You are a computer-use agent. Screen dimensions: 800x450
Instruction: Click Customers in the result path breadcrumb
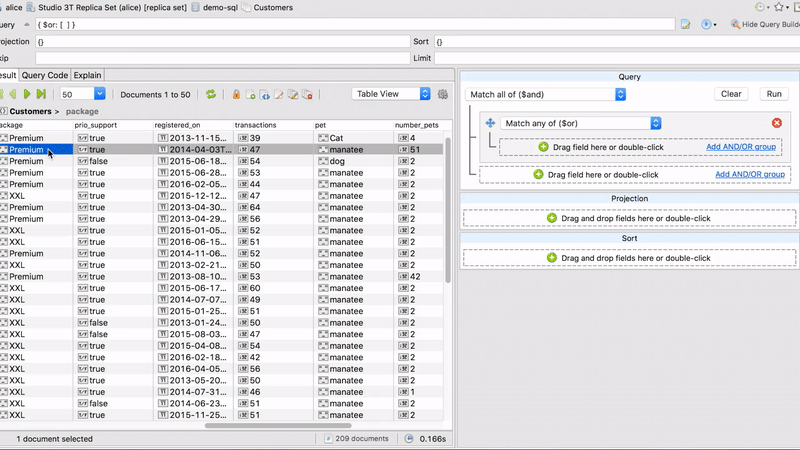point(30,111)
